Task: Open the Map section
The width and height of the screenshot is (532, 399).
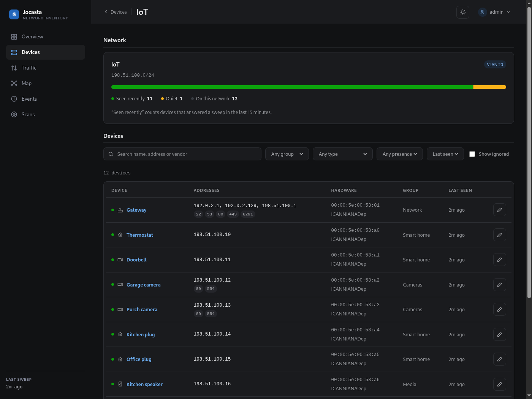Action: tap(46, 83)
